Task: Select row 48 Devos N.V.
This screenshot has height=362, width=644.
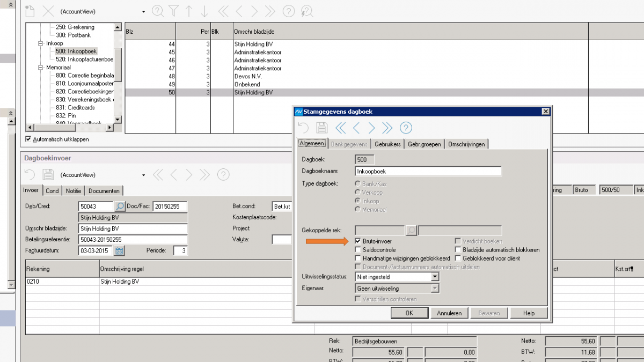Action: click(356, 76)
